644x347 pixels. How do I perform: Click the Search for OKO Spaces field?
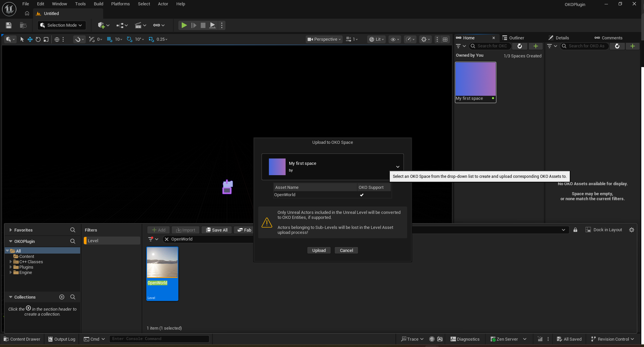click(490, 46)
